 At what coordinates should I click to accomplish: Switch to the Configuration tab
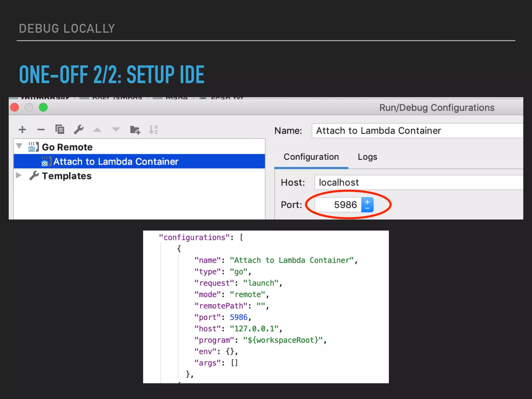point(311,157)
